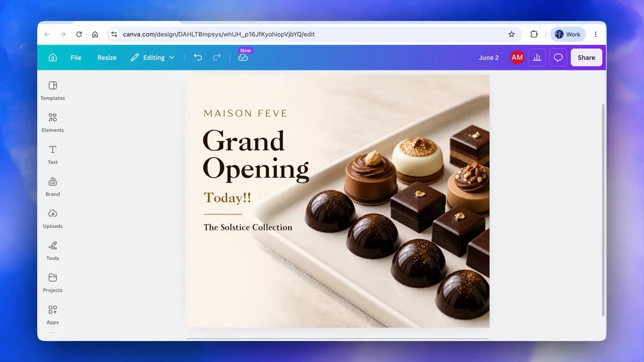The height and width of the screenshot is (362, 644).
Task: Open browser home page button
Action: [95, 34]
